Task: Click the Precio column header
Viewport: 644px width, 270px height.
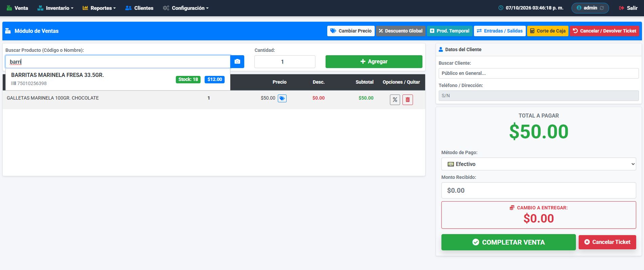Action: coord(279,82)
